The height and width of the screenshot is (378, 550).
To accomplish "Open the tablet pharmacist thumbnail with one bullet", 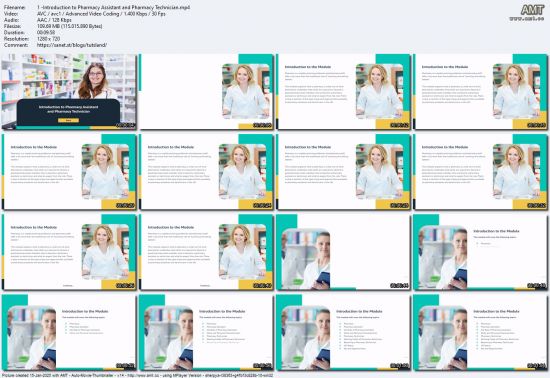I will [x=480, y=252].
